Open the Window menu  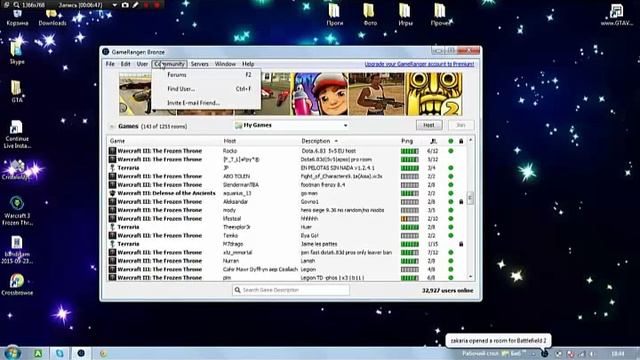coord(225,64)
